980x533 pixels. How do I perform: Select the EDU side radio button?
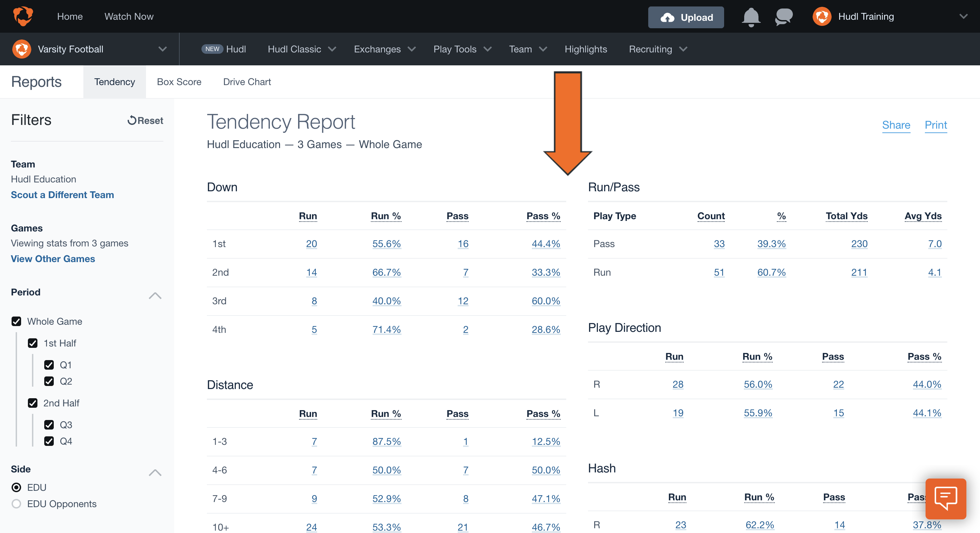(16, 487)
